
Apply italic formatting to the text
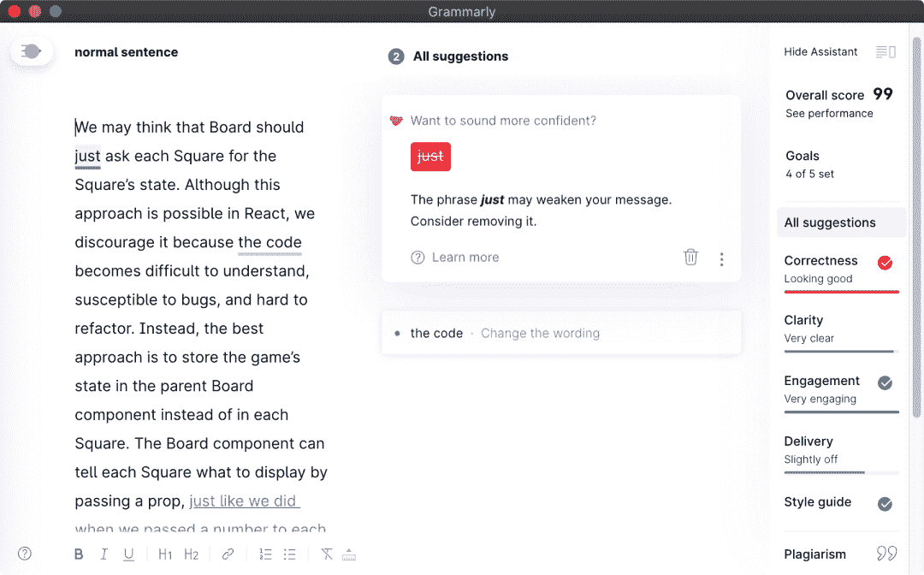point(104,554)
